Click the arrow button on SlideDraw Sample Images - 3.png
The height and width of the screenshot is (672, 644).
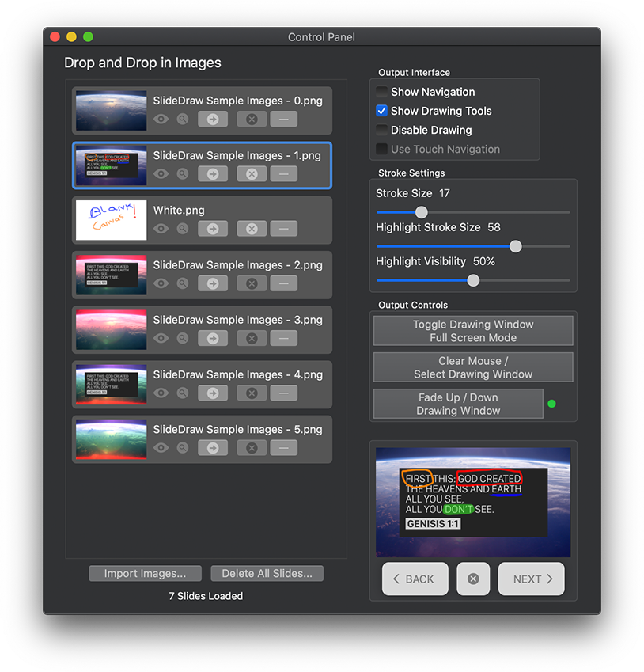tap(213, 339)
